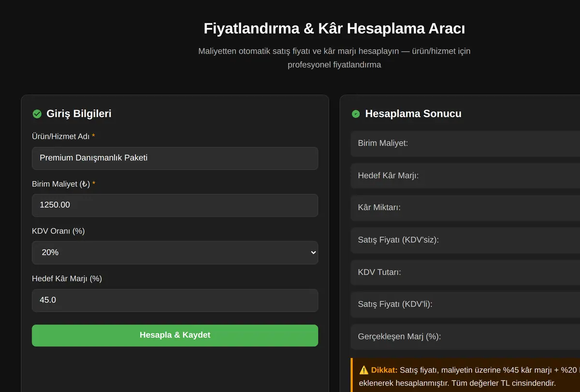Viewport: 580px width, 392px height.
Task: Click the page title Fiyatlandırma & Kâr Hesaplama Aracı
Action: click(334, 29)
